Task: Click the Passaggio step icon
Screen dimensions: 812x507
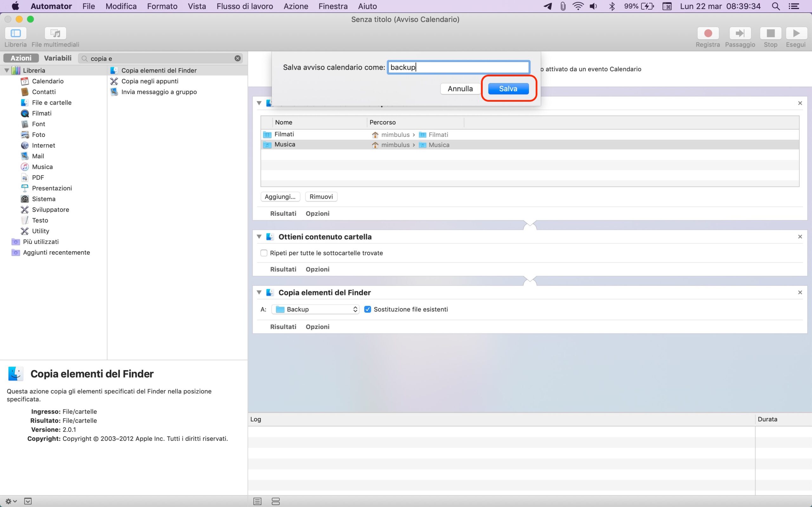Action: pos(740,33)
